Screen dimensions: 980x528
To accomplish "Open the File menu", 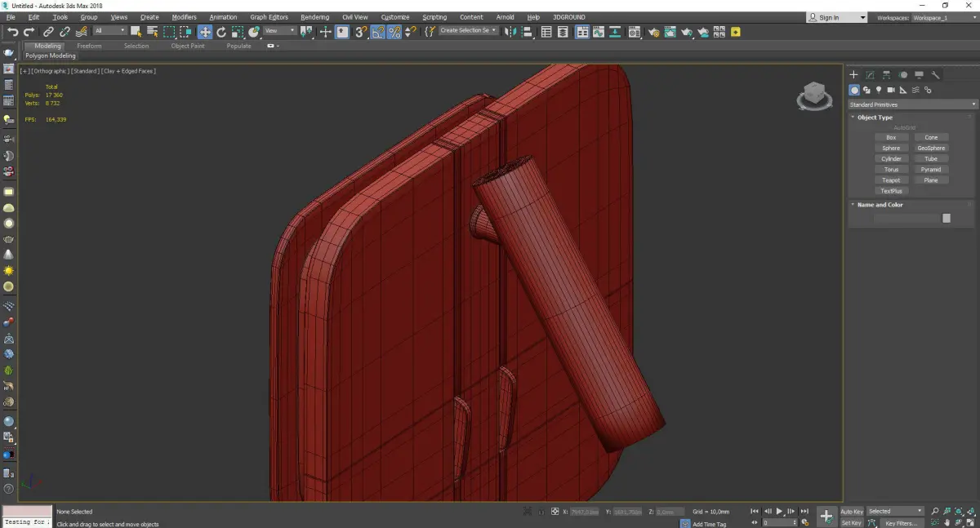I will (11, 17).
